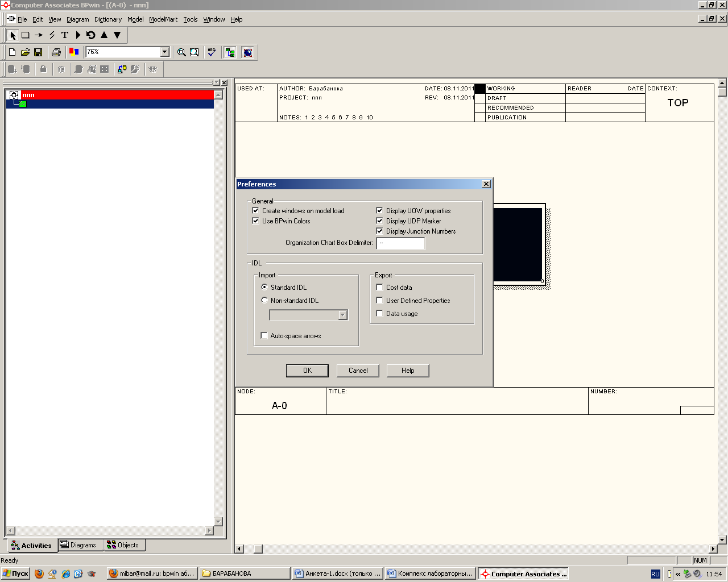
Task: Switch to the Diagrams tab
Action: [x=79, y=545]
